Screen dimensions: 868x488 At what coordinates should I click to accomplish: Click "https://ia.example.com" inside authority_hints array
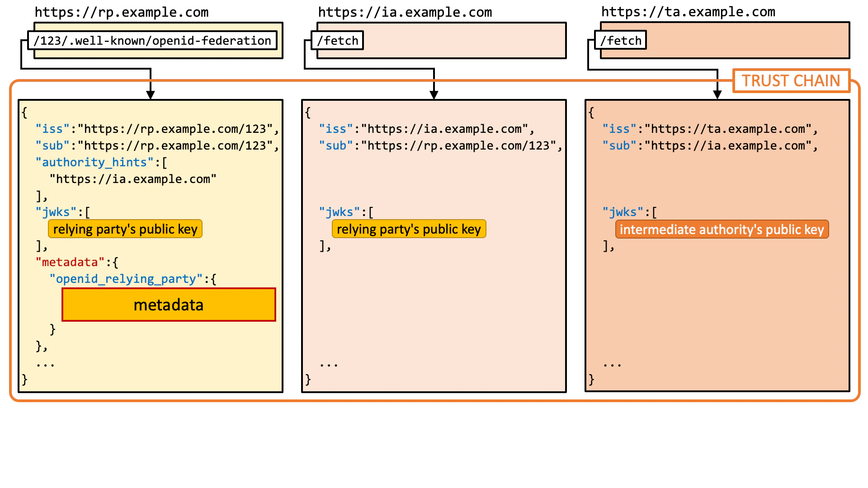[x=133, y=179]
